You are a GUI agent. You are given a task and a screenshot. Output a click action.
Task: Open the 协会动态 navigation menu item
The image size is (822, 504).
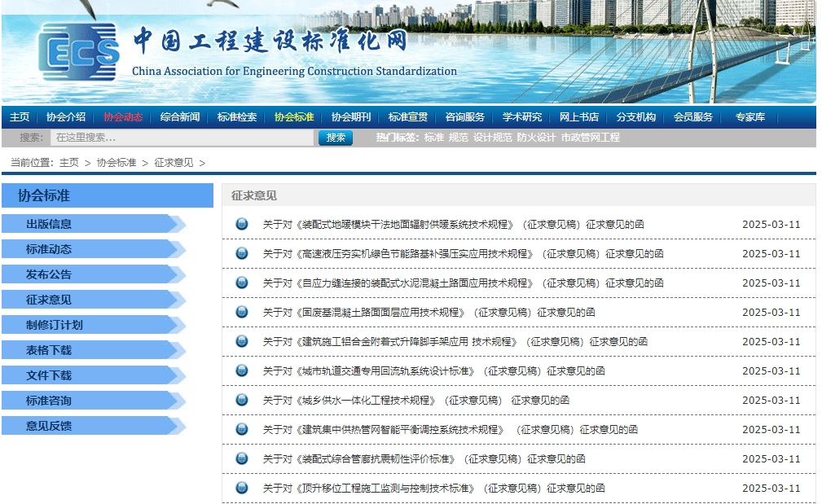coord(123,117)
